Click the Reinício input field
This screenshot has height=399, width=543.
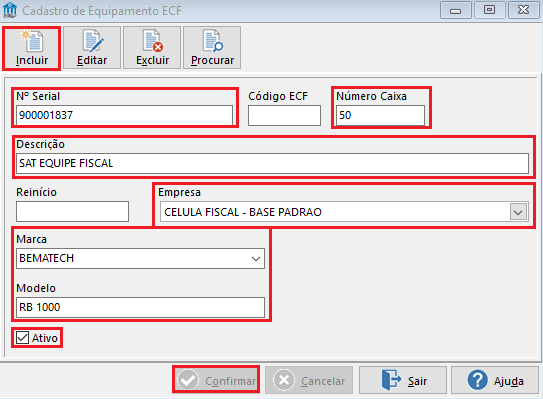pos(72,211)
